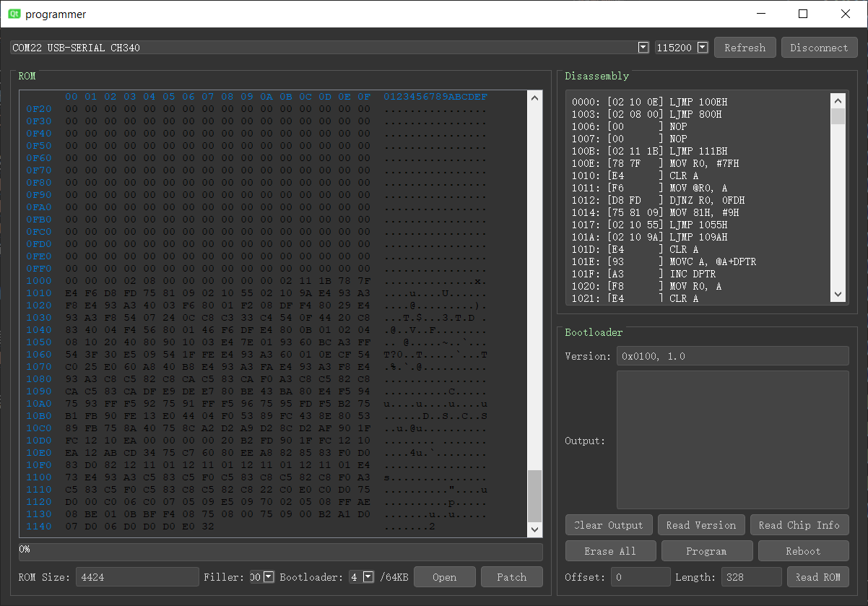Click ROM row address 0FF0

tap(39, 268)
